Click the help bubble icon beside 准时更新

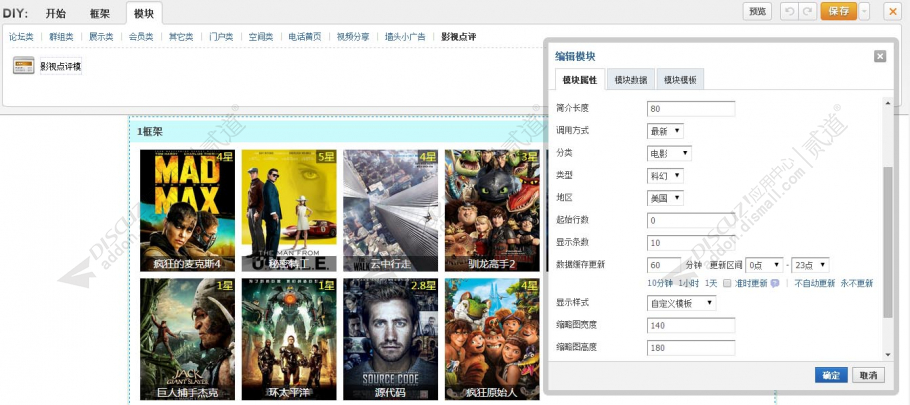(x=774, y=284)
